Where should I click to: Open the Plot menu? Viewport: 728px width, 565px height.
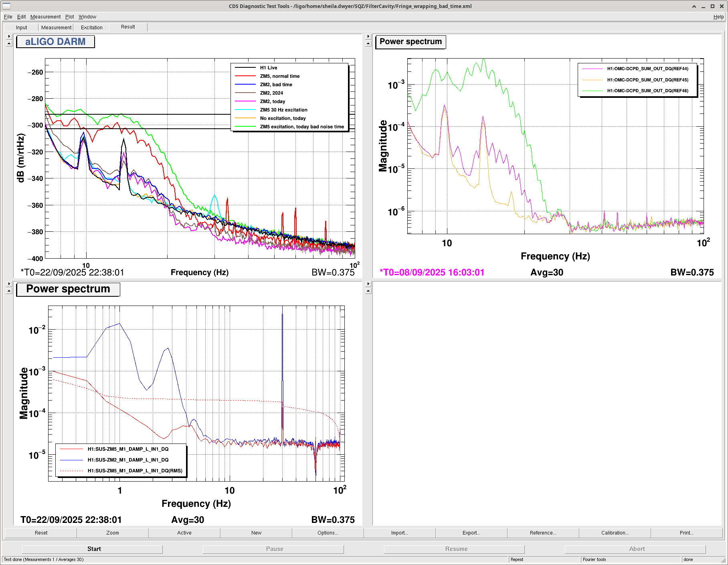pos(69,17)
